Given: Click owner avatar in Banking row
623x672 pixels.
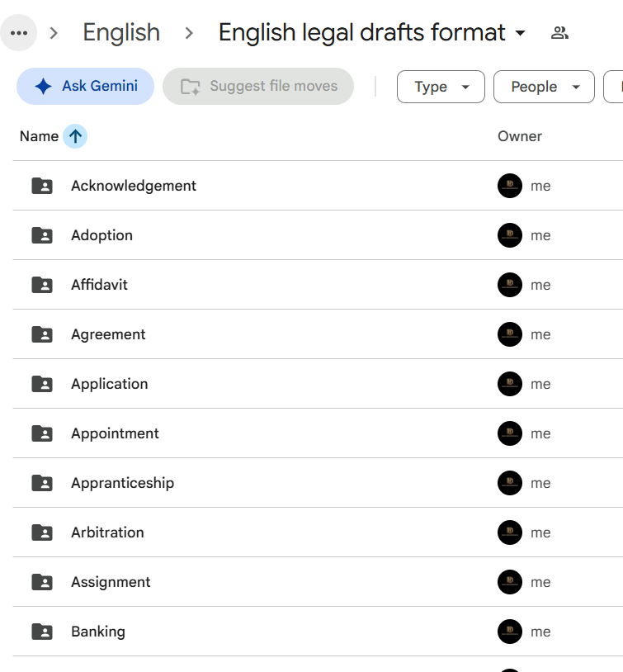Looking at the screenshot, I should tap(510, 632).
